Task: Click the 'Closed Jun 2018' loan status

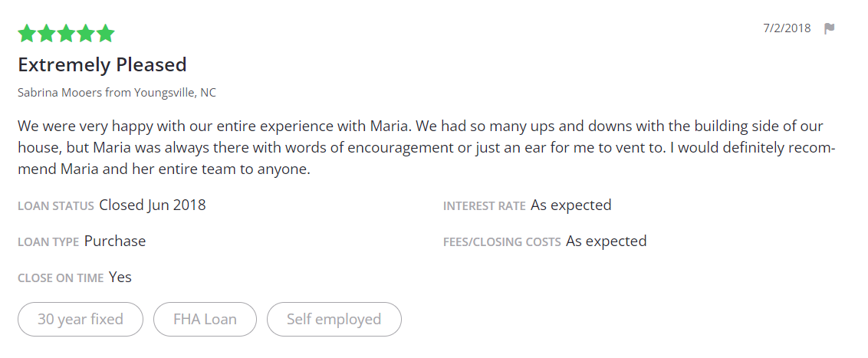Action: pyautogui.click(x=152, y=205)
